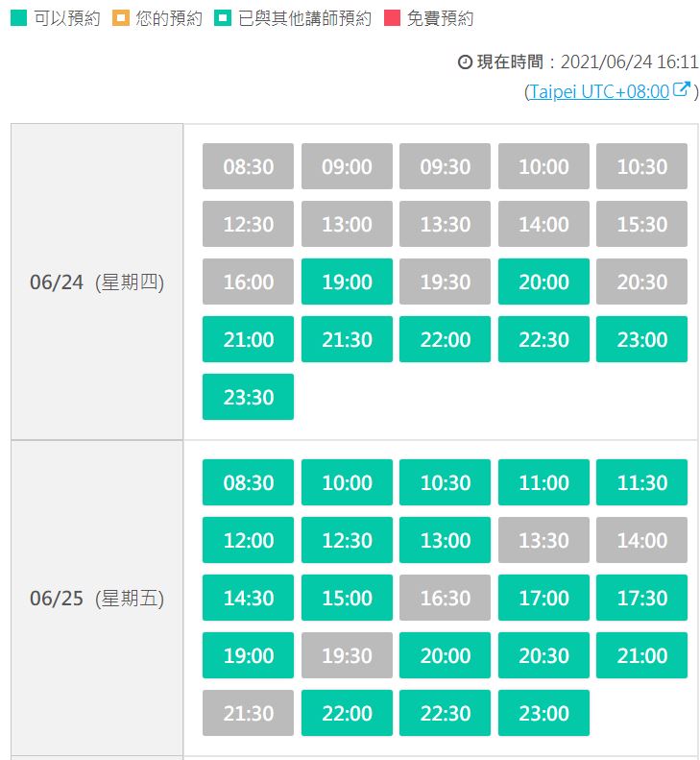700x760 pixels.
Task: Click the red free-booking legend swatch
Action: [x=393, y=18]
